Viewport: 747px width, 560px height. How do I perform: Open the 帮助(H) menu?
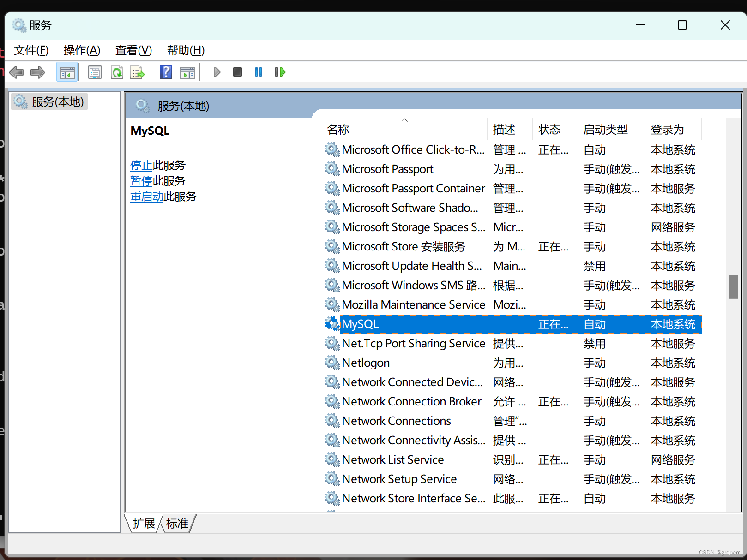click(186, 50)
